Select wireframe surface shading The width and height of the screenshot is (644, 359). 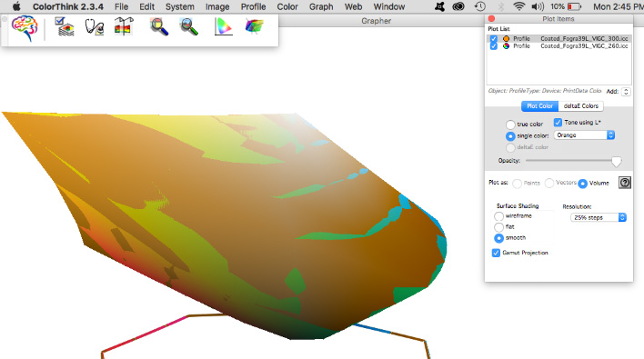pyautogui.click(x=498, y=215)
